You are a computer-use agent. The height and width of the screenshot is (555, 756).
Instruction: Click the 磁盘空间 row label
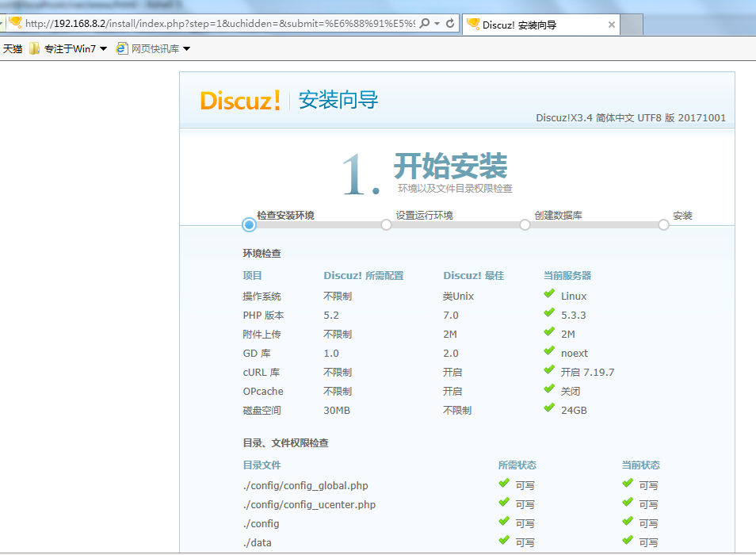point(262,411)
